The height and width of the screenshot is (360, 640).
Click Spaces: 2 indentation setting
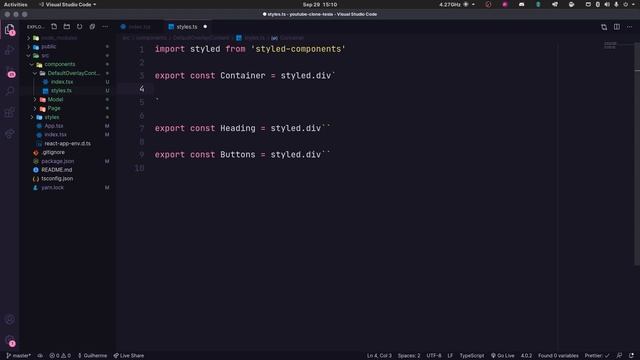409,356
